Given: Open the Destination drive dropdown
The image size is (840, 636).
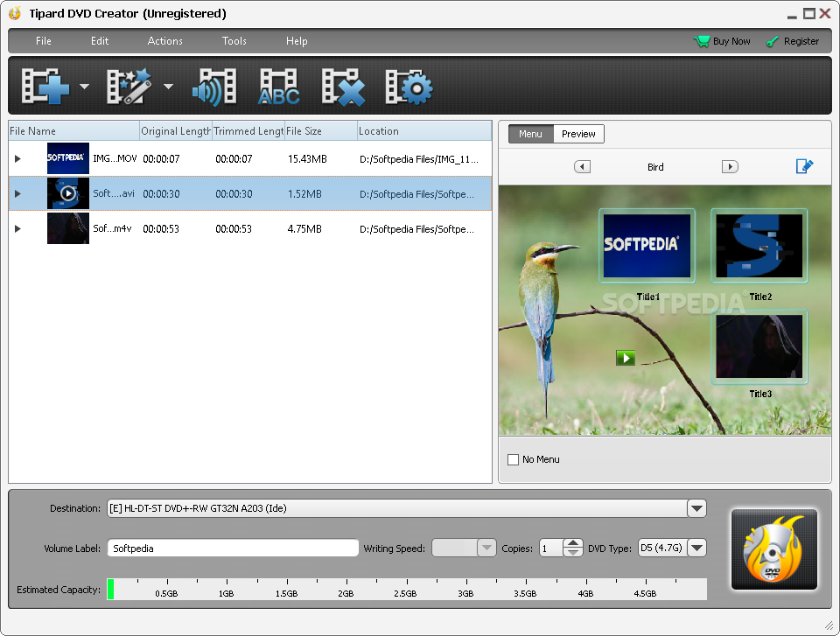Looking at the screenshot, I should click(696, 508).
